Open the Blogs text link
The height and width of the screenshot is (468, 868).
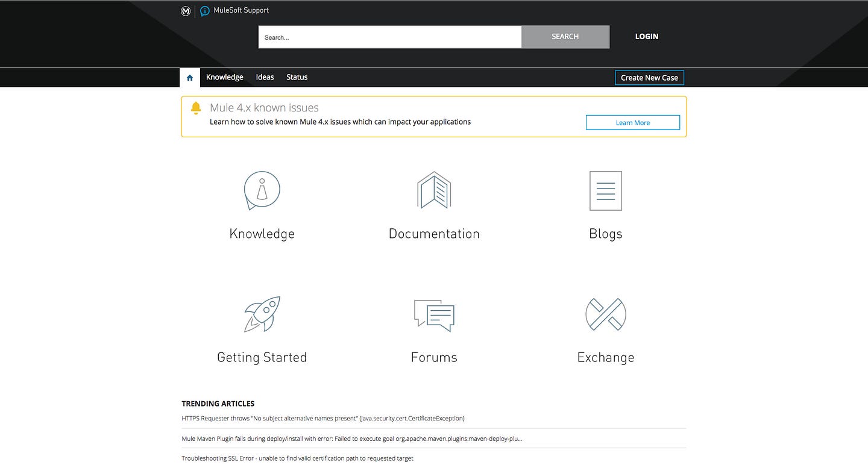click(606, 234)
